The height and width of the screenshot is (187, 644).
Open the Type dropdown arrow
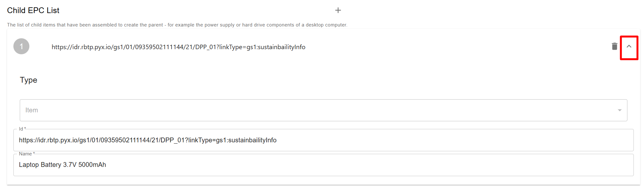(619, 110)
